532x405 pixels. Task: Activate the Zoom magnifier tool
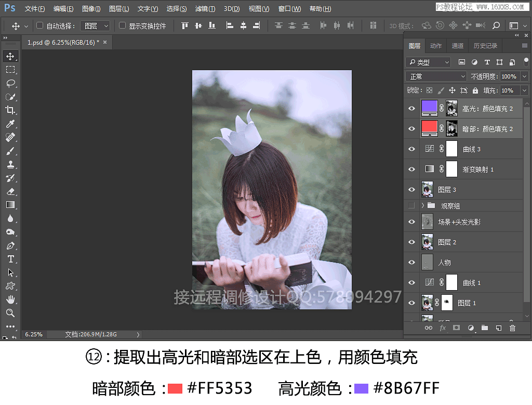(x=10, y=313)
